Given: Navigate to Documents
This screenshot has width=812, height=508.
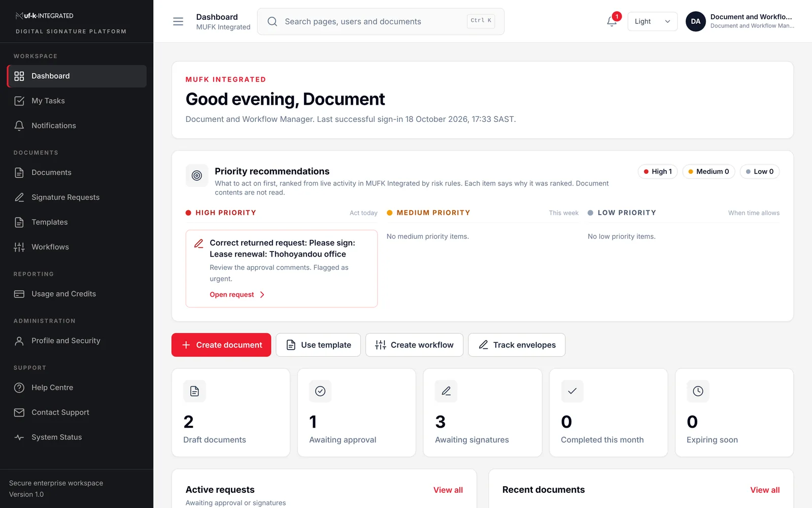Looking at the screenshot, I should coord(77,173).
